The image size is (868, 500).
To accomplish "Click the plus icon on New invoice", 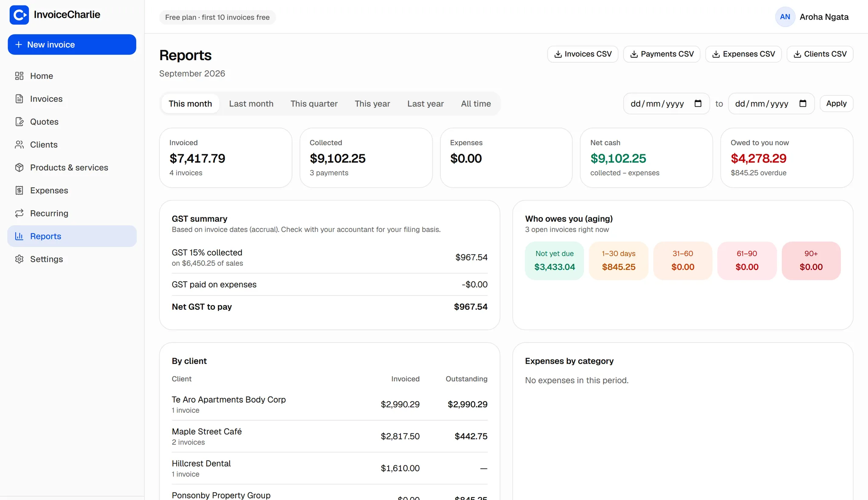I will coord(19,44).
